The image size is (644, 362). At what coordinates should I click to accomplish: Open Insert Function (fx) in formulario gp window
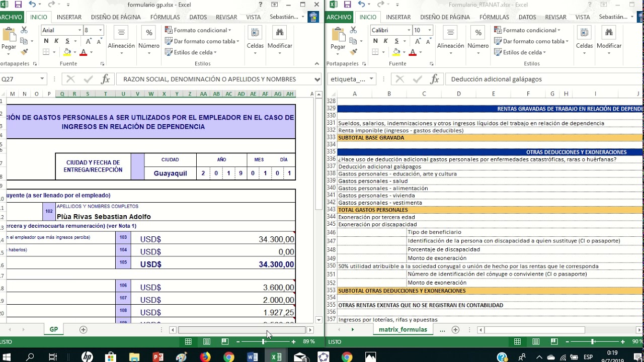coord(105,79)
